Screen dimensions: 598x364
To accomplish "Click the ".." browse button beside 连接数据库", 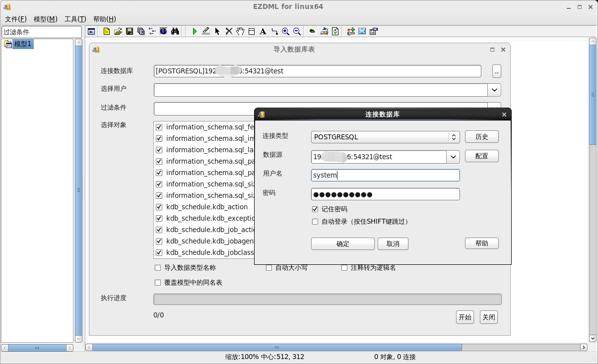I will click(497, 71).
